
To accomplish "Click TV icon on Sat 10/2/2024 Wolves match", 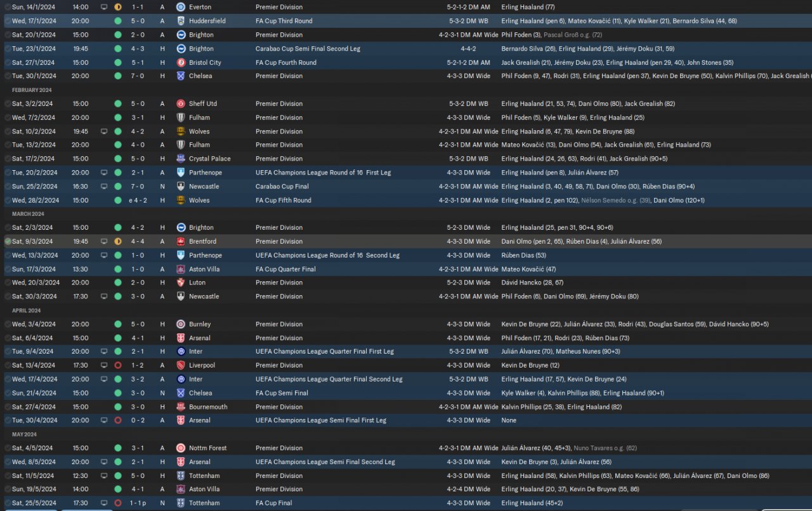I will (x=104, y=131).
